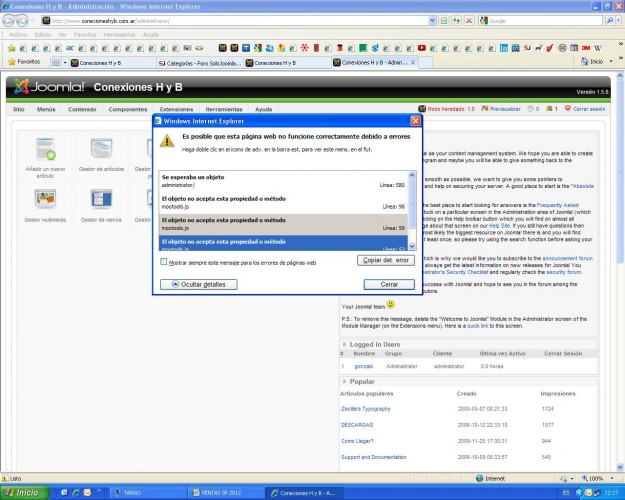The height and width of the screenshot is (500, 625).
Task: Open the YouTube shortcut in links bar
Action: pos(421,48)
